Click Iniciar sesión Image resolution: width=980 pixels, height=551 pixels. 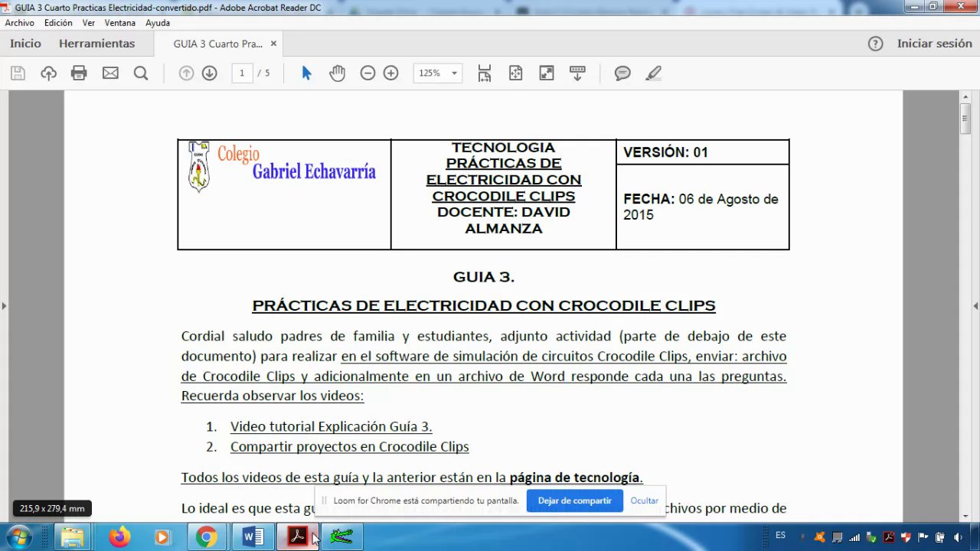[x=935, y=44]
